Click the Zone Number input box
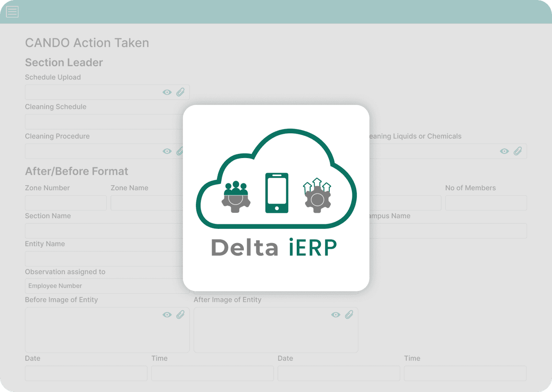552x392 pixels. [66, 203]
